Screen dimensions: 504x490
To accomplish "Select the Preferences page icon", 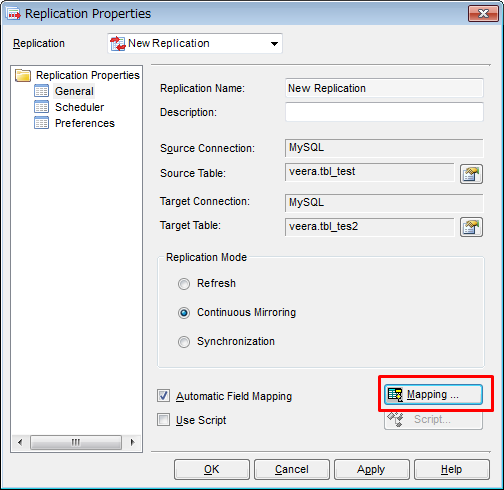I will pyautogui.click(x=41, y=123).
